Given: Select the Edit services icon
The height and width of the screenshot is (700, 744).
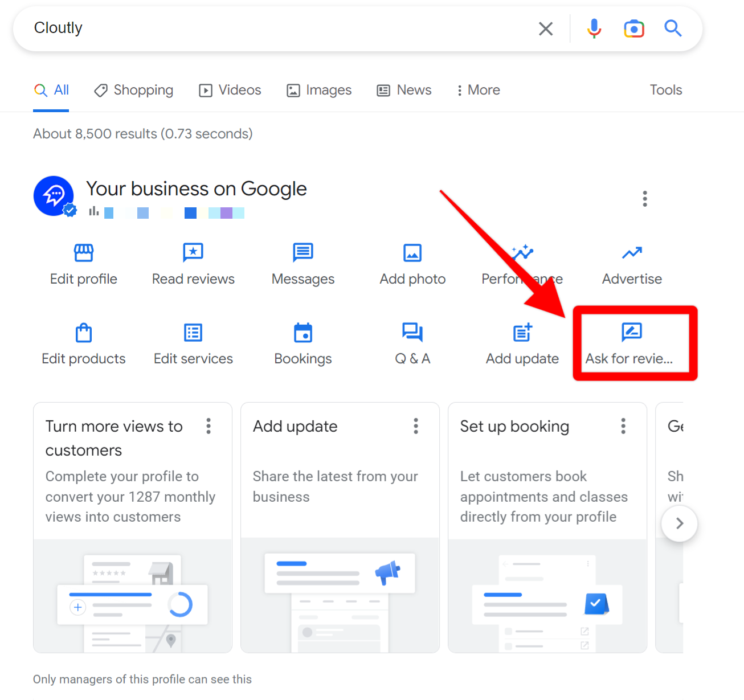Looking at the screenshot, I should (x=193, y=333).
